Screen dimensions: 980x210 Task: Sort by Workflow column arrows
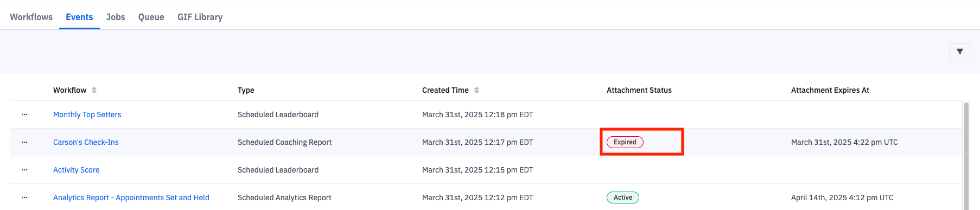pyautogui.click(x=94, y=90)
